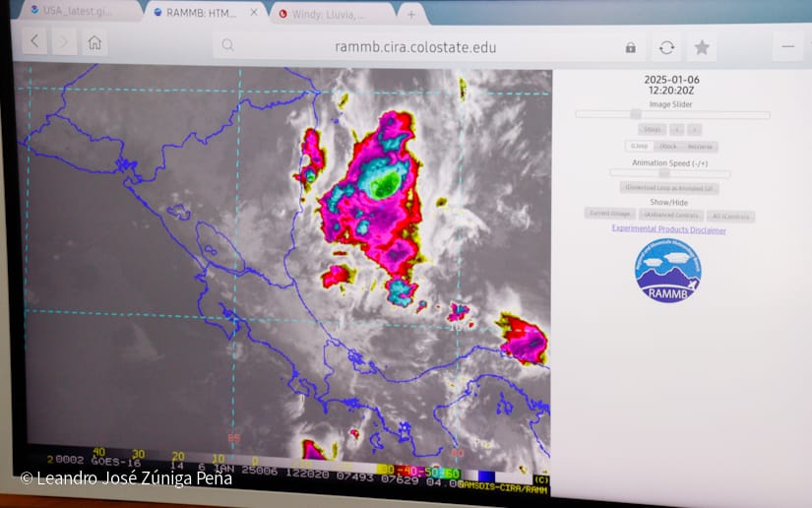Viewport: 812px width, 508px height.
Task: Click the RAMMB logo image
Action: point(667,269)
